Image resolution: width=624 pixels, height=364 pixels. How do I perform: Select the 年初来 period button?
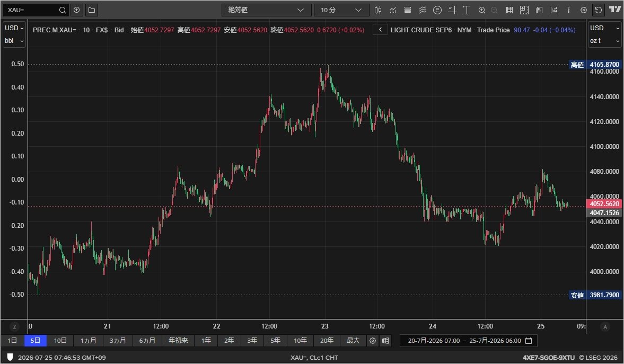(x=178, y=341)
